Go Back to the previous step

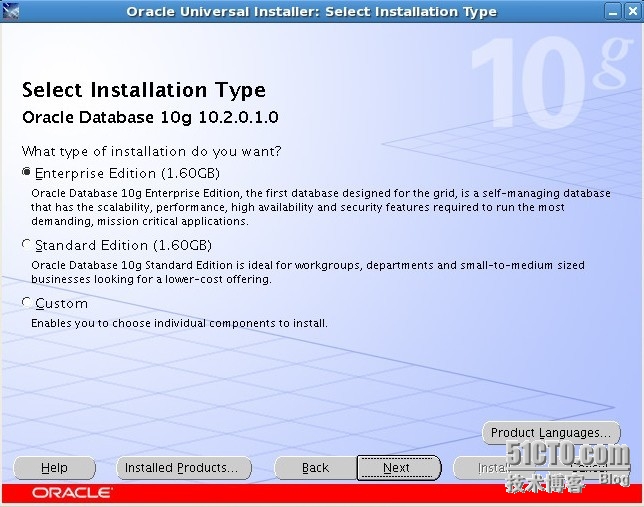[315, 468]
